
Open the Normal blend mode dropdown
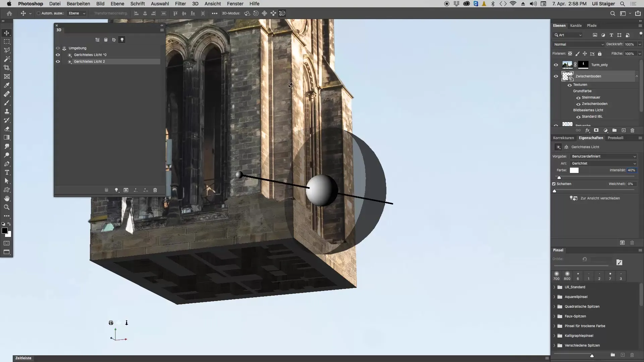(x=578, y=44)
